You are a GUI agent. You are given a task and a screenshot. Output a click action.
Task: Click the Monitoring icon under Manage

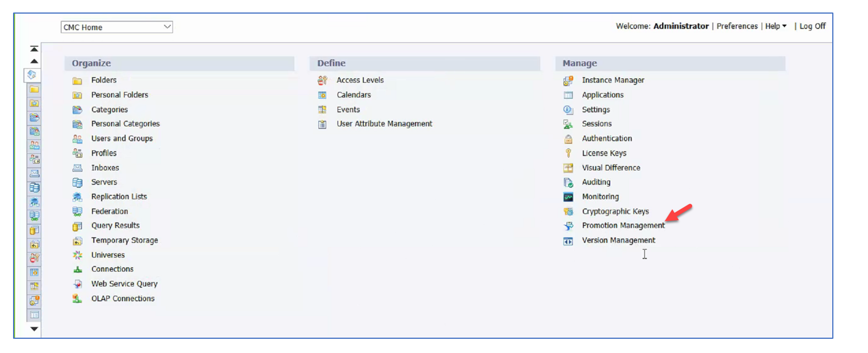click(568, 196)
